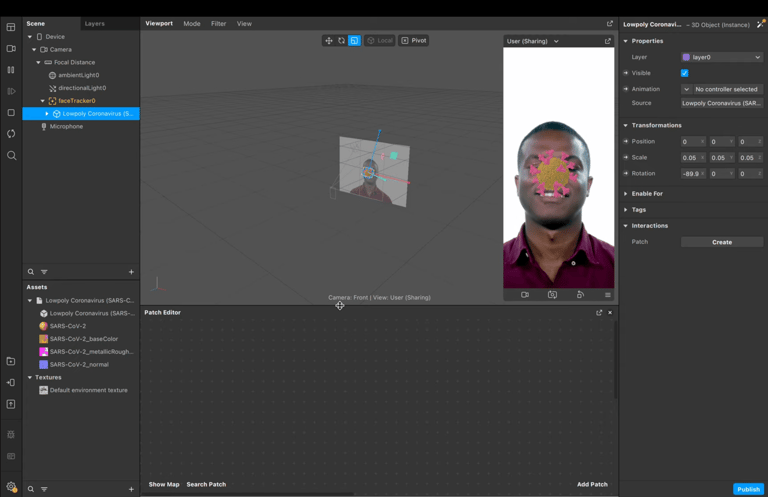The height and width of the screenshot is (497, 768).
Task: Add a new asset with plus icon
Action: [x=131, y=489]
